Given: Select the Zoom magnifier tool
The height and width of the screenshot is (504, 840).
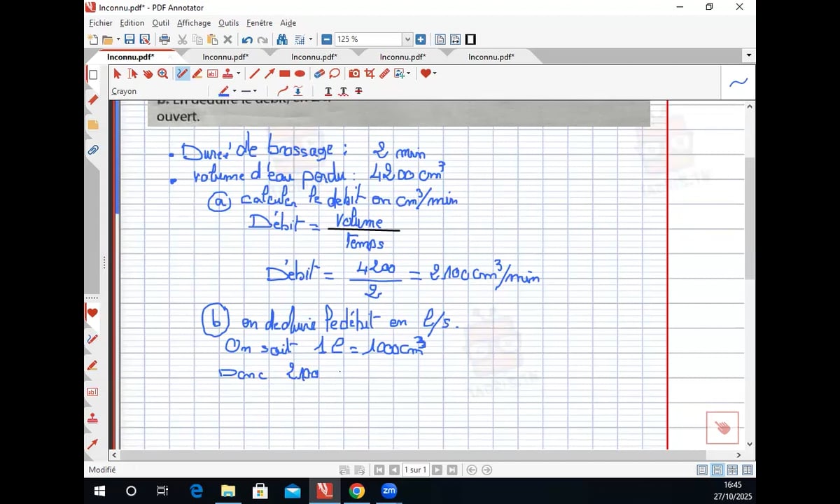Looking at the screenshot, I should pos(163,73).
